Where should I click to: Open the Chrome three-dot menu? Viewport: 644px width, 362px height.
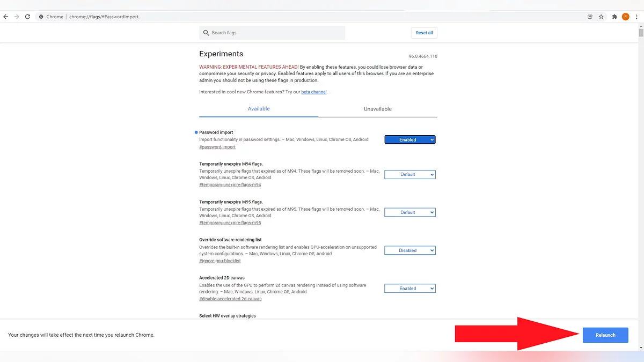(636, 17)
